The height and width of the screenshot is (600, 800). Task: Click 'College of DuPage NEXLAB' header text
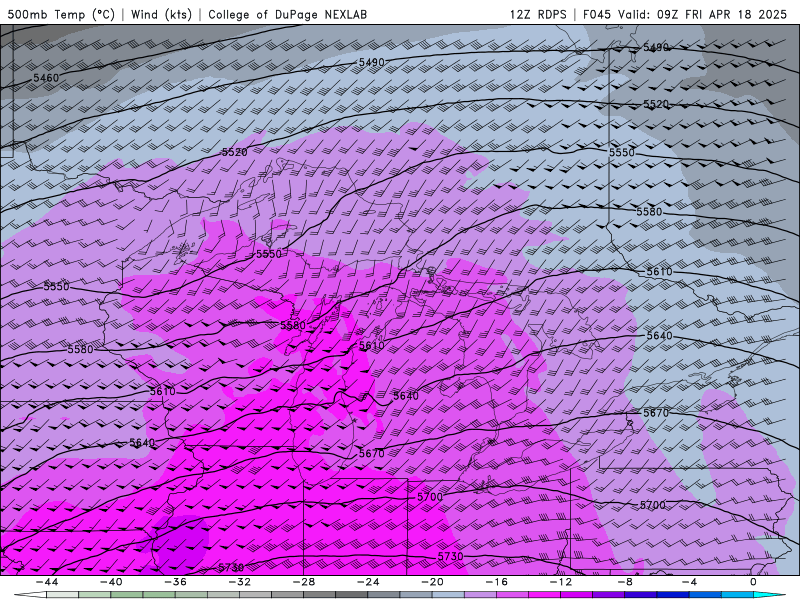(287, 14)
